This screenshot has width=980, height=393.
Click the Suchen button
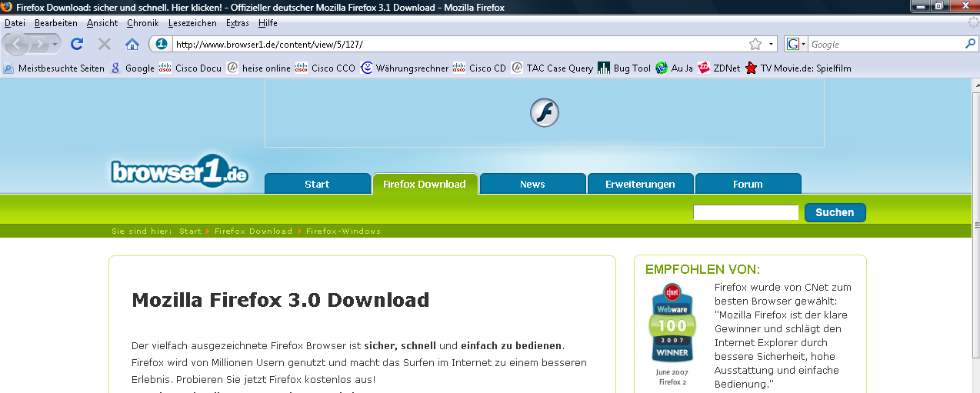[835, 212]
